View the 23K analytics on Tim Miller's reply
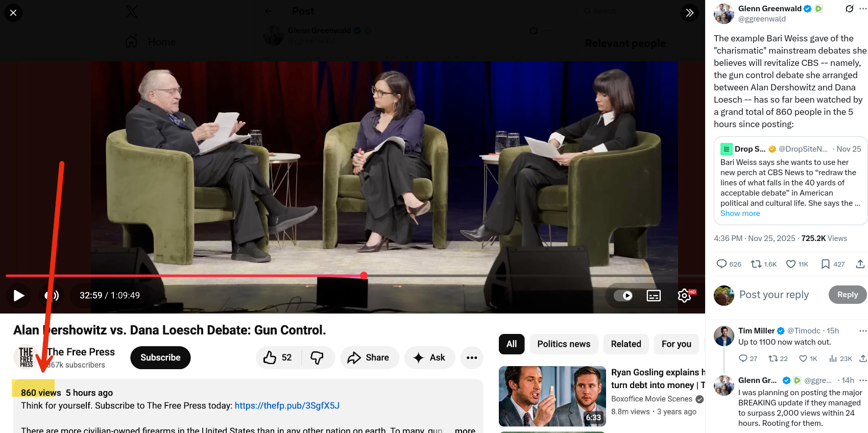 tap(840, 358)
